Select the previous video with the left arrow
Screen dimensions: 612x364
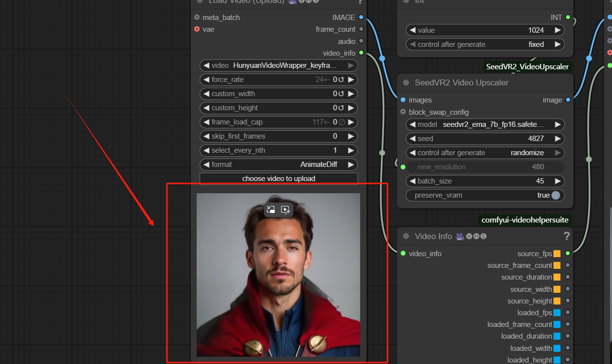(x=206, y=65)
